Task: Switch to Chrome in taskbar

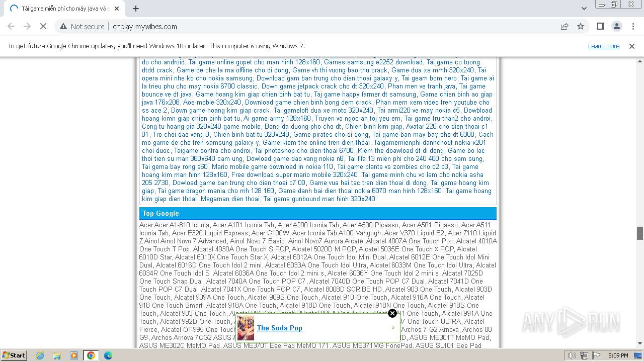Action: (x=91, y=355)
